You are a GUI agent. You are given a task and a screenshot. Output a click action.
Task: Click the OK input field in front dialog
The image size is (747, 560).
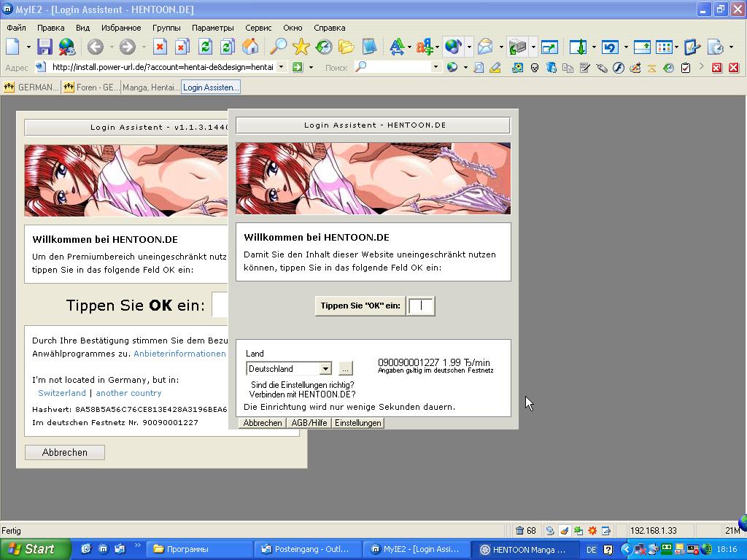click(x=422, y=306)
